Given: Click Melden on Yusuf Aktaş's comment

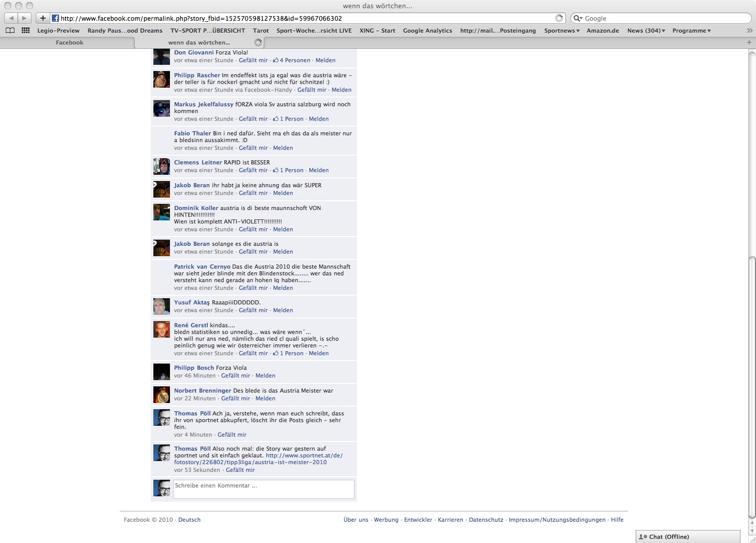Looking at the screenshot, I should pos(283,310).
